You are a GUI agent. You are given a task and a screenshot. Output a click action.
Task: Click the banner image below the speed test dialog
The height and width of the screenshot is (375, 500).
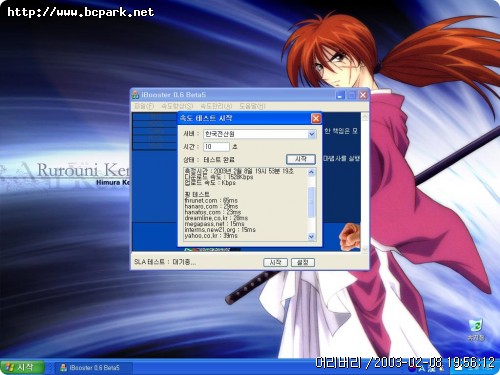pos(212,249)
